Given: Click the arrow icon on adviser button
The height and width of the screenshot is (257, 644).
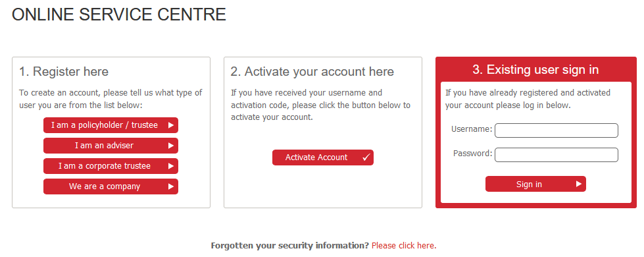Looking at the screenshot, I should [171, 146].
